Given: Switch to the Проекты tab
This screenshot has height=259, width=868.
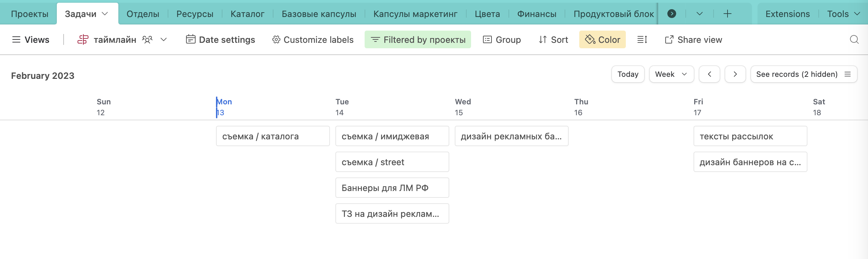Looking at the screenshot, I should pyautogui.click(x=30, y=14).
